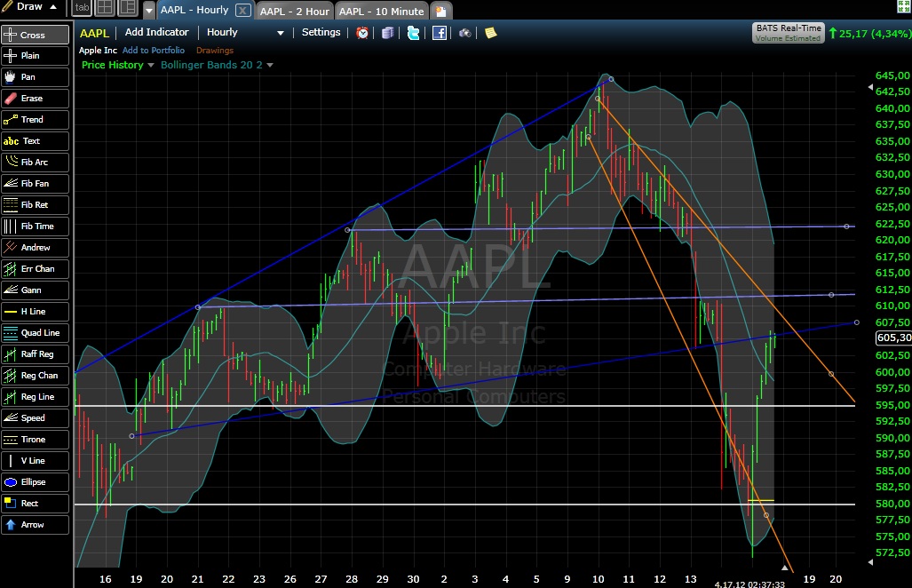This screenshot has height=588, width=912.
Task: Click the Add to Portfolio link
Action: (154, 50)
